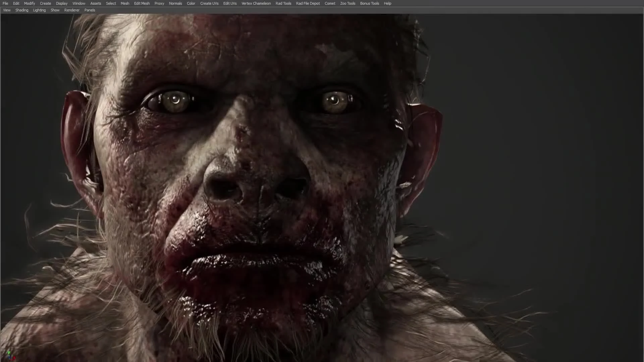This screenshot has height=362, width=644.
Task: Open the Show panel menu
Action: [x=55, y=10]
